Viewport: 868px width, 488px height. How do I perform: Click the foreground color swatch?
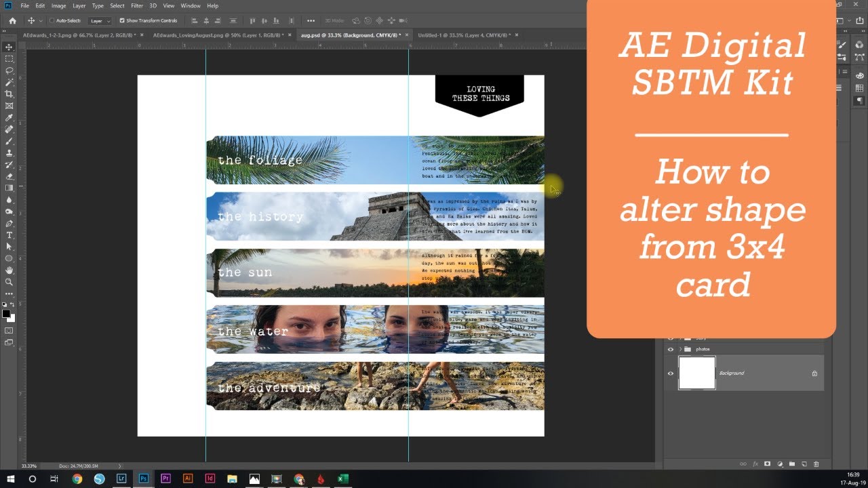pos(6,314)
